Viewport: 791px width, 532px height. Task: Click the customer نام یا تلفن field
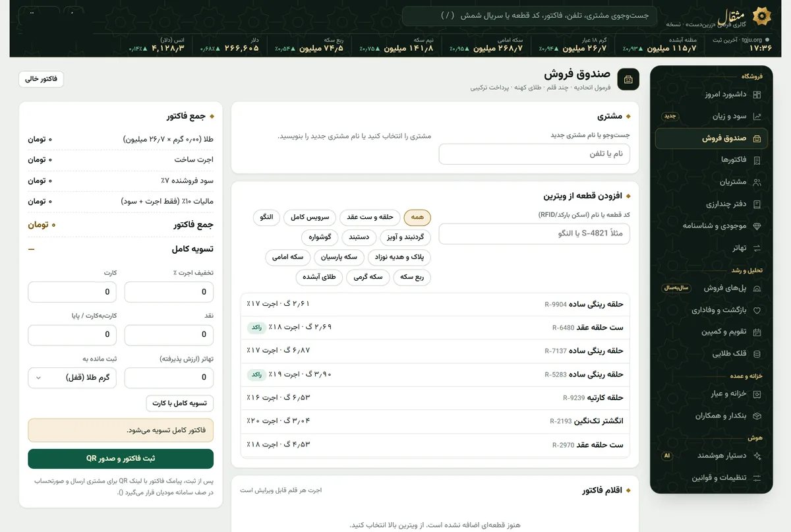pos(535,154)
